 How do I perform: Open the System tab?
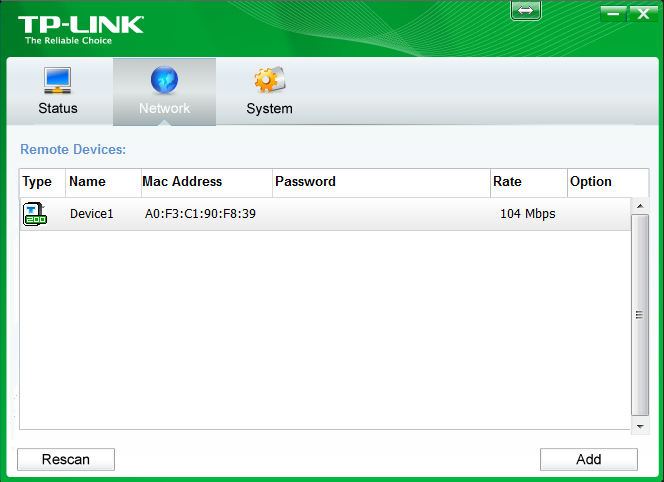point(269,91)
